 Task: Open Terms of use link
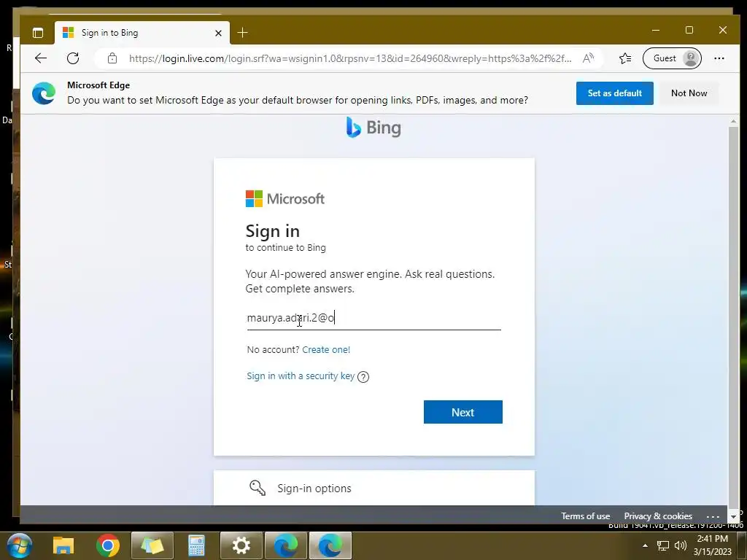585,516
